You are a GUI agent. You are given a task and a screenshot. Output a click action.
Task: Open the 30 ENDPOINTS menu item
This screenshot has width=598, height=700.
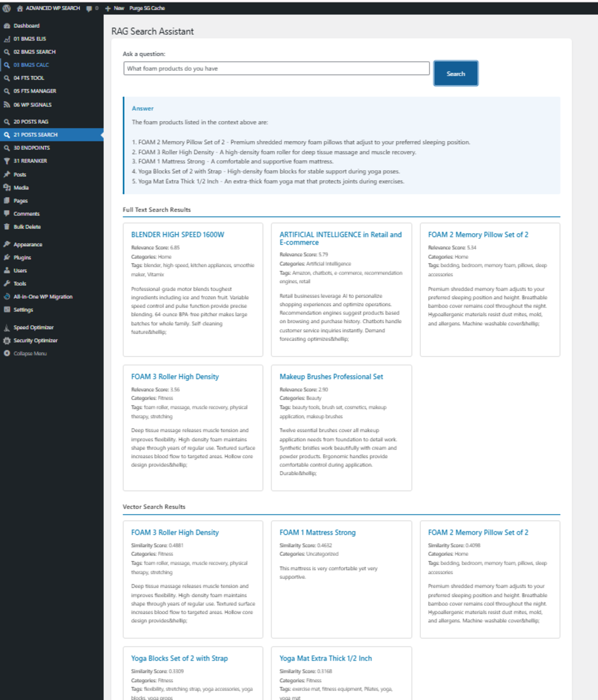[31, 148]
